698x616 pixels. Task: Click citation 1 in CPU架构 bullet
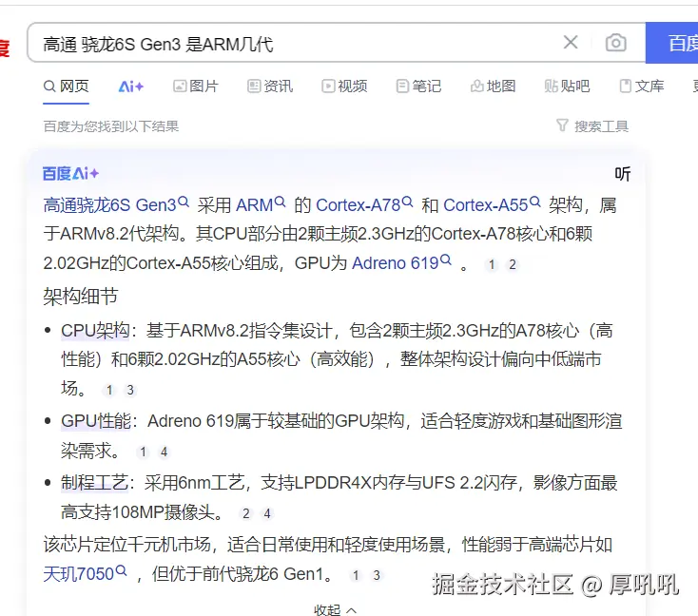pos(109,391)
